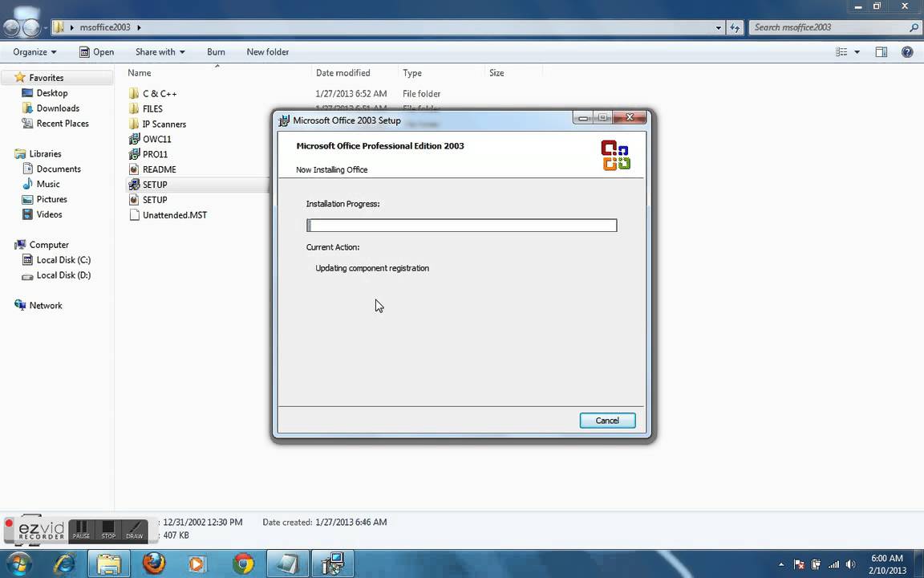Select the C & C++ folder
Screen dimensions: 924x578
coord(152,94)
